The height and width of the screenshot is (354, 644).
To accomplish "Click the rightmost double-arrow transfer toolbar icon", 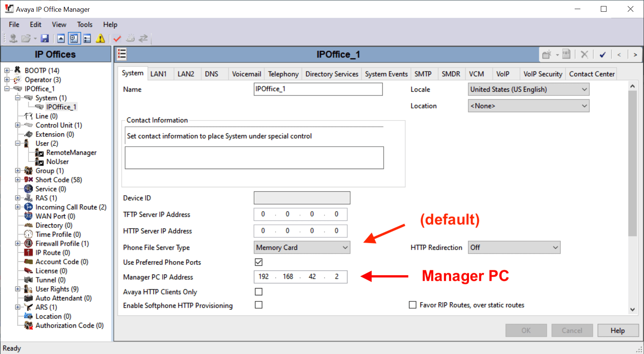I will pos(143,38).
